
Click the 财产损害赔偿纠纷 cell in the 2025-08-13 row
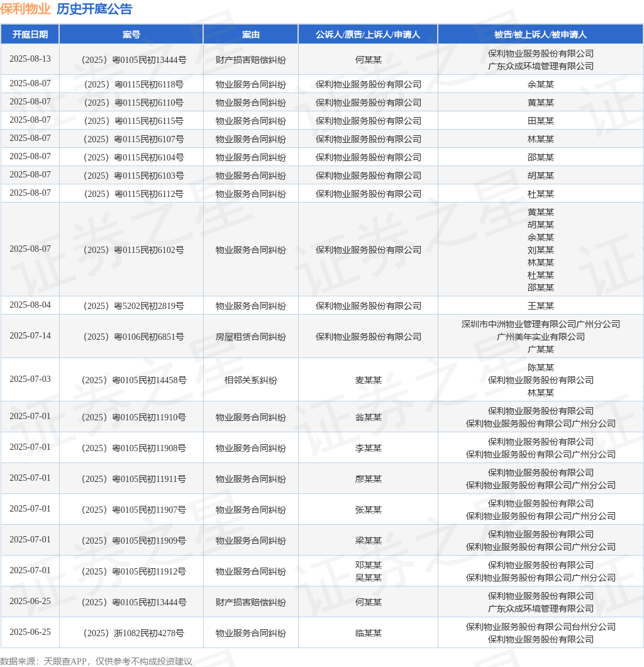point(251,60)
